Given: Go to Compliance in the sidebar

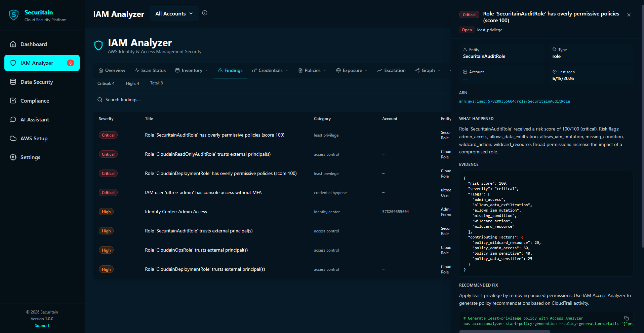Looking at the screenshot, I should click(x=42, y=101).
